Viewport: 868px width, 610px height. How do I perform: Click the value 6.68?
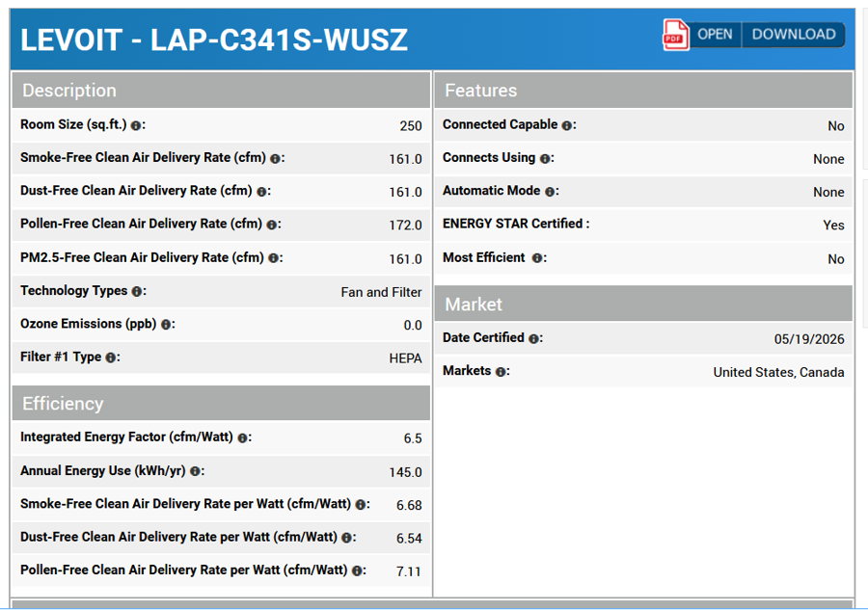[x=409, y=506]
